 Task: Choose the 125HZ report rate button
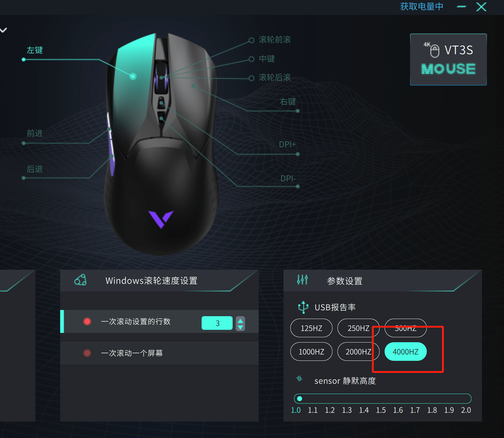[311, 328]
